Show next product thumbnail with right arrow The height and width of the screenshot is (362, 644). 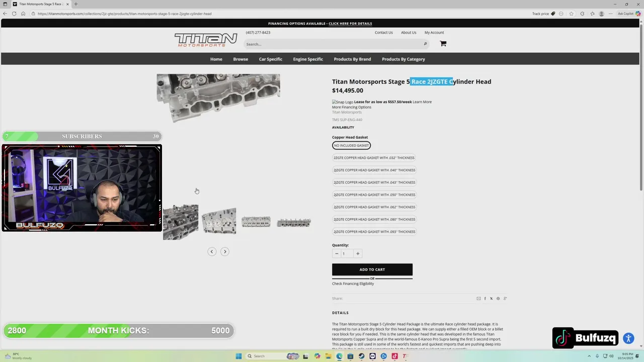coord(225,251)
